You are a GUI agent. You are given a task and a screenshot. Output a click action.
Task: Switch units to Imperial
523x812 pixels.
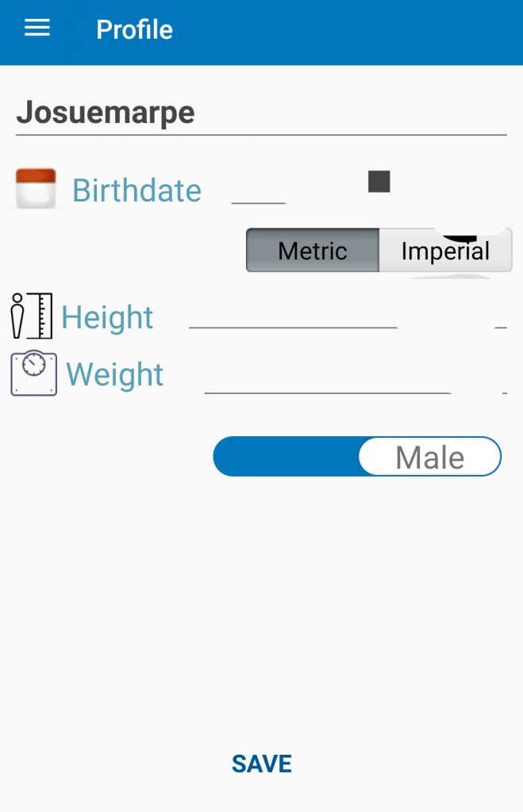coord(445,251)
